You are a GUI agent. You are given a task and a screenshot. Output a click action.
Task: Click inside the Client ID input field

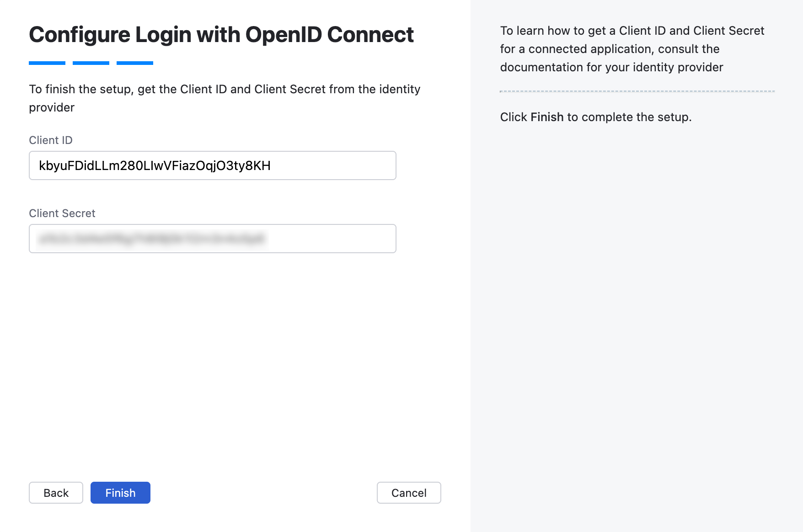pyautogui.click(x=212, y=165)
